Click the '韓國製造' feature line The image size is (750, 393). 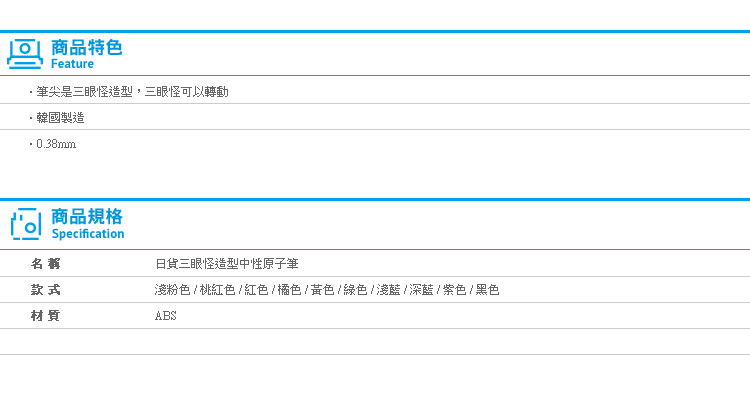point(60,118)
